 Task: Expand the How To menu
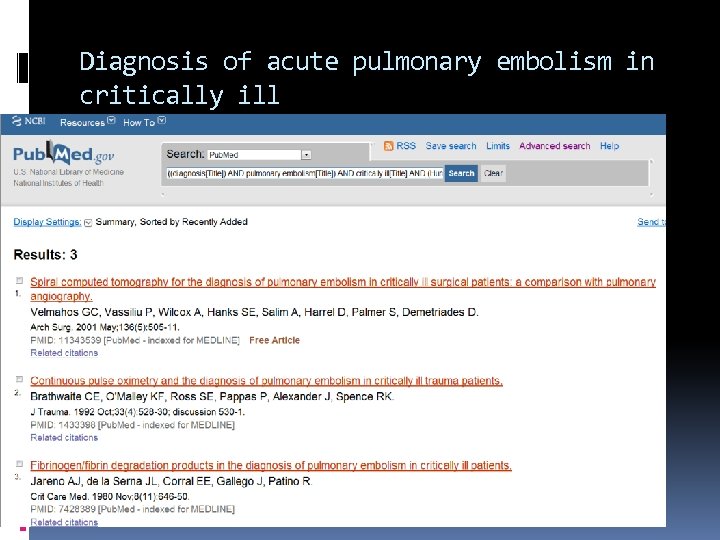click(x=144, y=122)
